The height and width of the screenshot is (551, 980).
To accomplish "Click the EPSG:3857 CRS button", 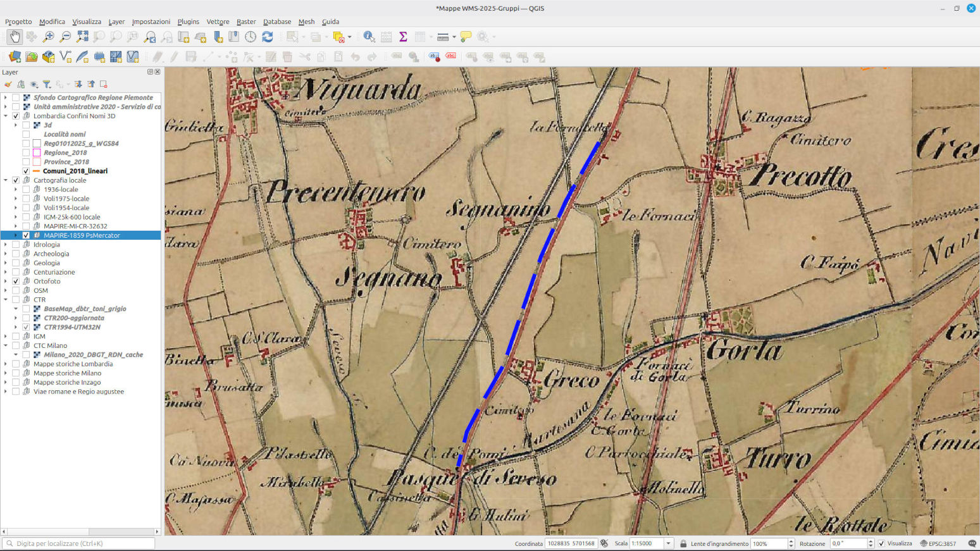I will pos(938,543).
